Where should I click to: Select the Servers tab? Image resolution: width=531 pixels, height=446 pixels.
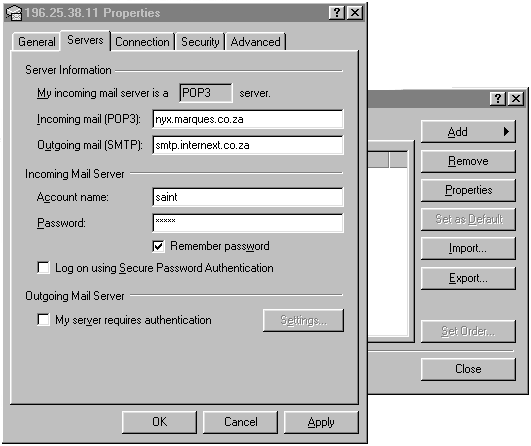pyautogui.click(x=85, y=40)
